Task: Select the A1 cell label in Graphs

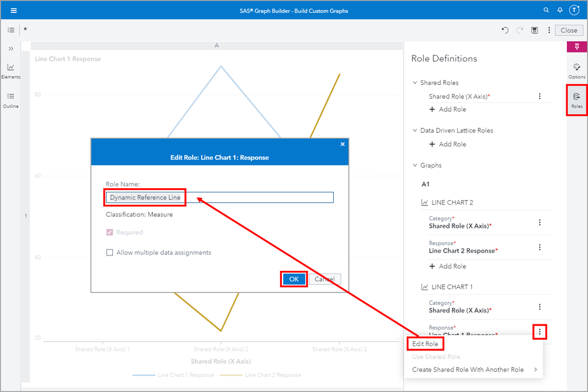Action: point(425,184)
